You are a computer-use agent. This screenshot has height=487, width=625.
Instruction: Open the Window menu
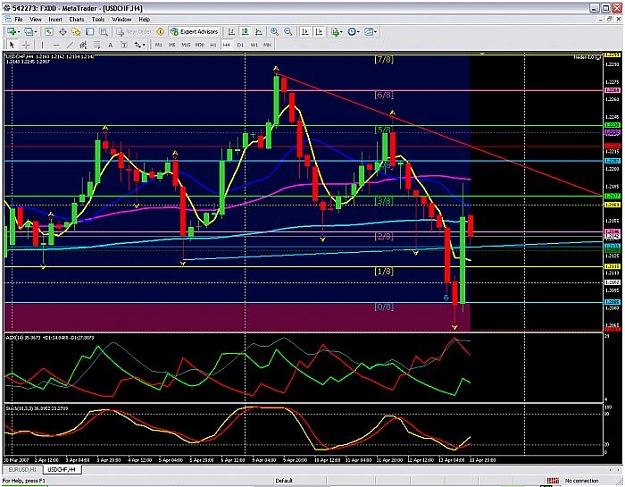pos(121,19)
